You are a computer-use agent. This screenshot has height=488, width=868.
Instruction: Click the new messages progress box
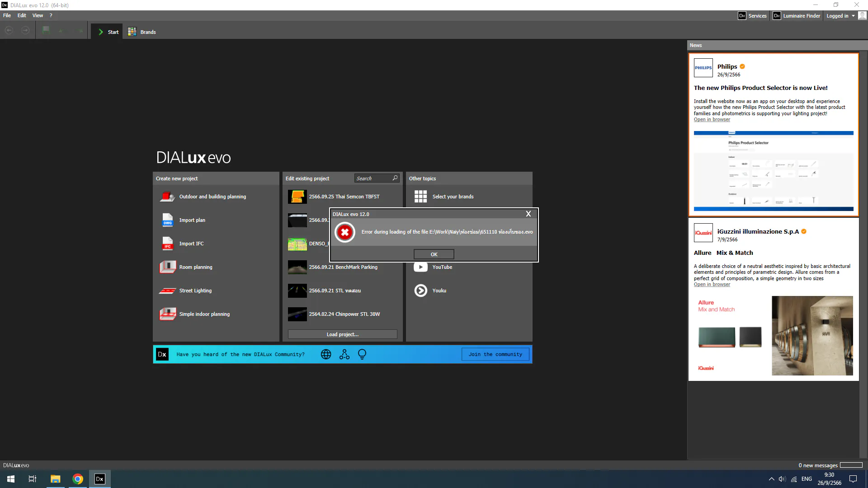[x=851, y=465]
